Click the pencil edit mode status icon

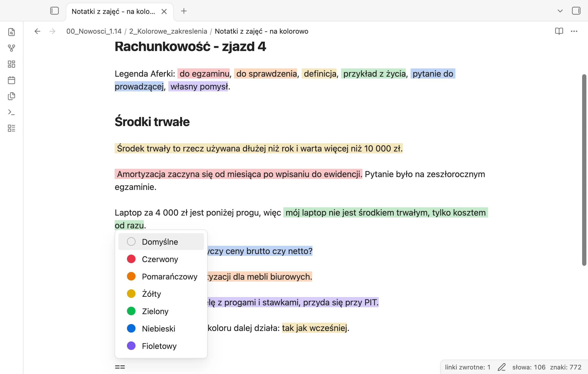click(x=502, y=367)
